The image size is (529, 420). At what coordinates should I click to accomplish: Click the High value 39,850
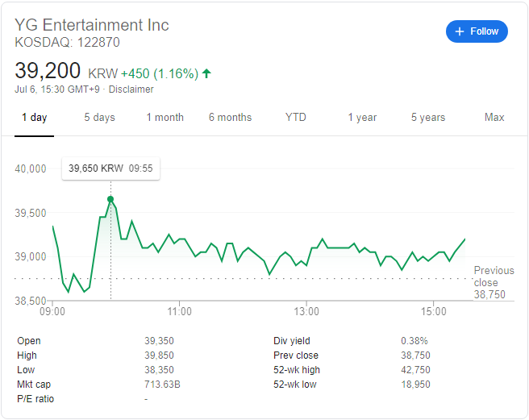tap(159, 356)
